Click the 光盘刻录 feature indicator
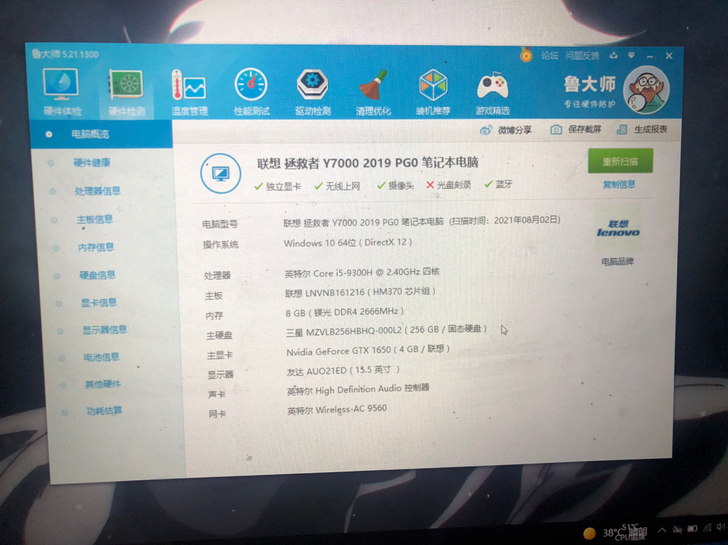This screenshot has height=545, width=728. coord(448,185)
